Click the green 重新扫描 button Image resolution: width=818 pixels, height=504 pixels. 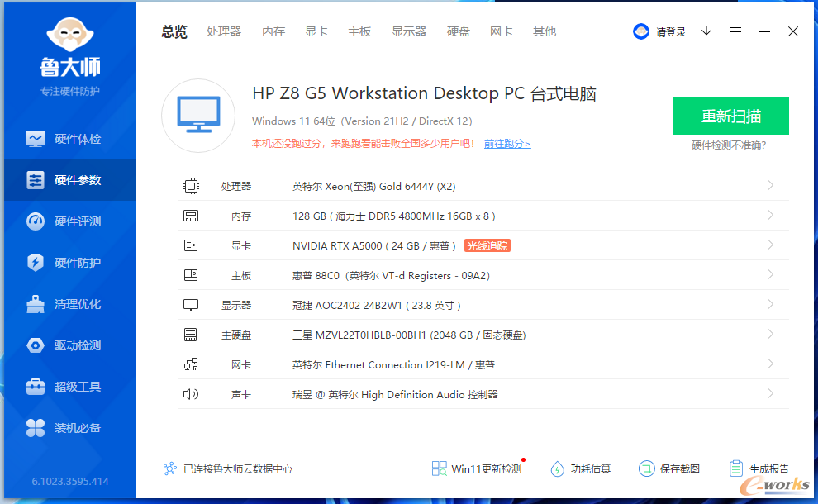(731, 116)
